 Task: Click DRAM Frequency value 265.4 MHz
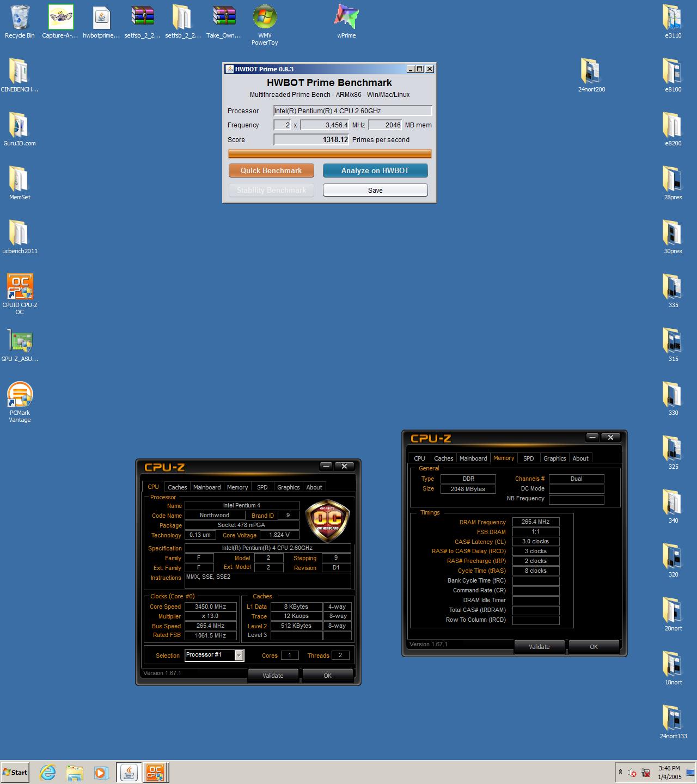(x=536, y=522)
